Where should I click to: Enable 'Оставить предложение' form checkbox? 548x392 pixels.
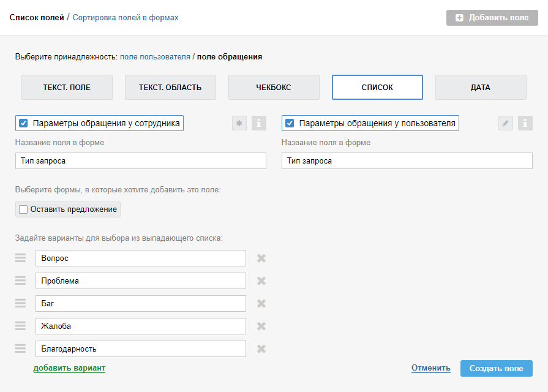[24, 209]
